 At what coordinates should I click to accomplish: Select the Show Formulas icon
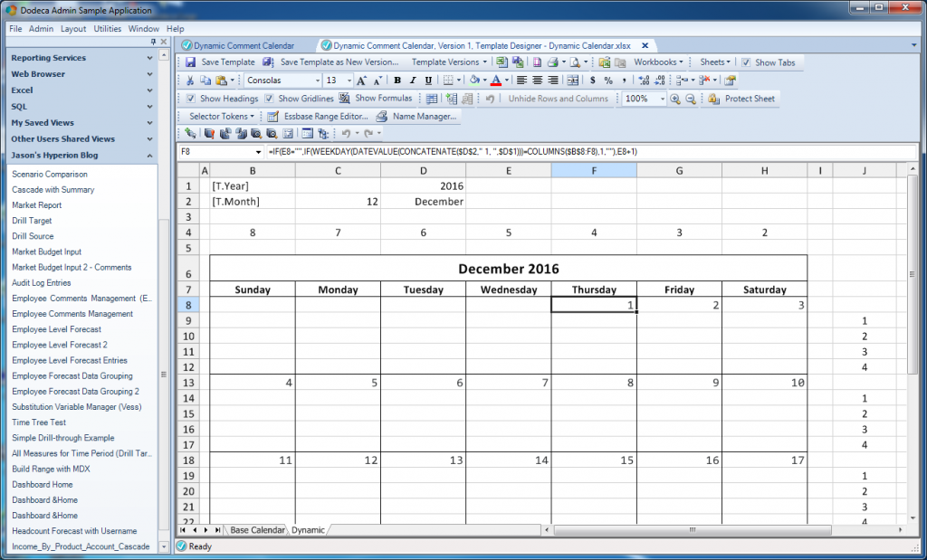tap(346, 98)
